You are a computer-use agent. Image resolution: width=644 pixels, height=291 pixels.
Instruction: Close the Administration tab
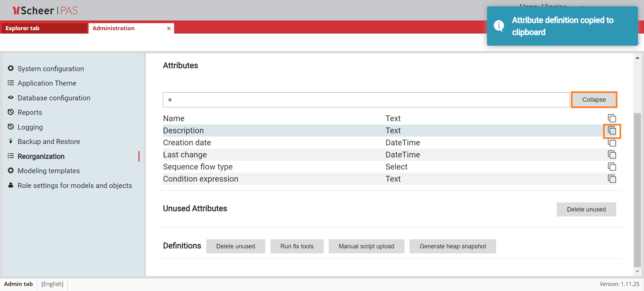point(169,29)
